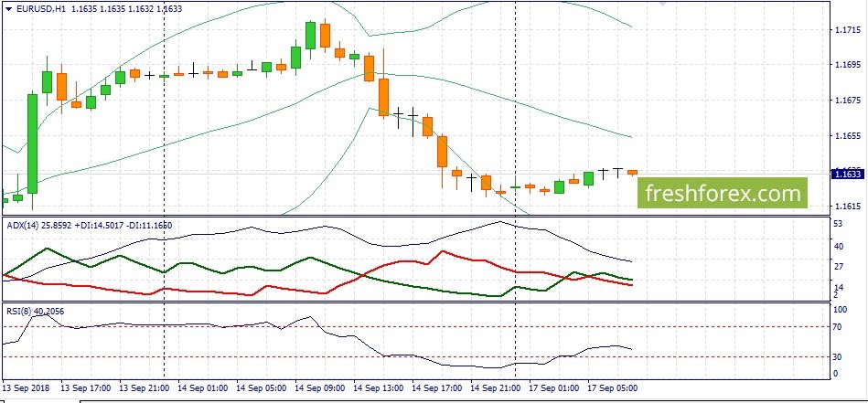Click the 13 Sep 17:00 time label
The width and height of the screenshot is (868, 403).
(85, 388)
